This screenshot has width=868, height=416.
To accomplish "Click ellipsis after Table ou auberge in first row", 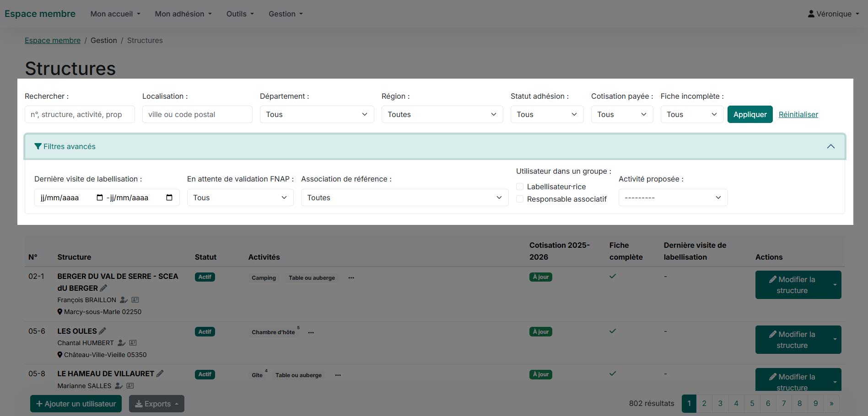I will click(351, 278).
